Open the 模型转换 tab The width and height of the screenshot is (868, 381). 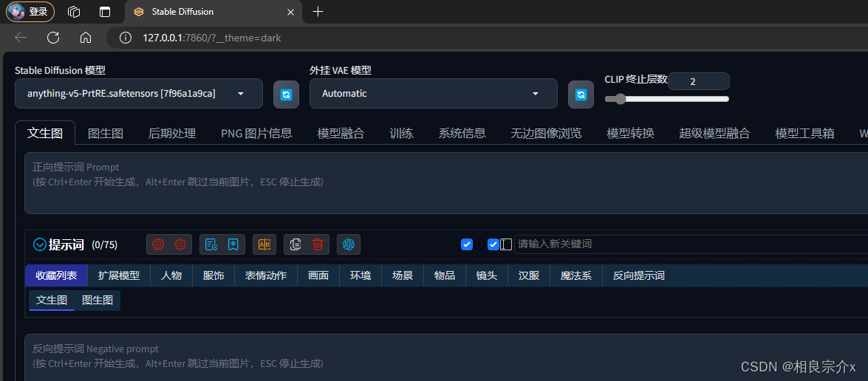[631, 133]
